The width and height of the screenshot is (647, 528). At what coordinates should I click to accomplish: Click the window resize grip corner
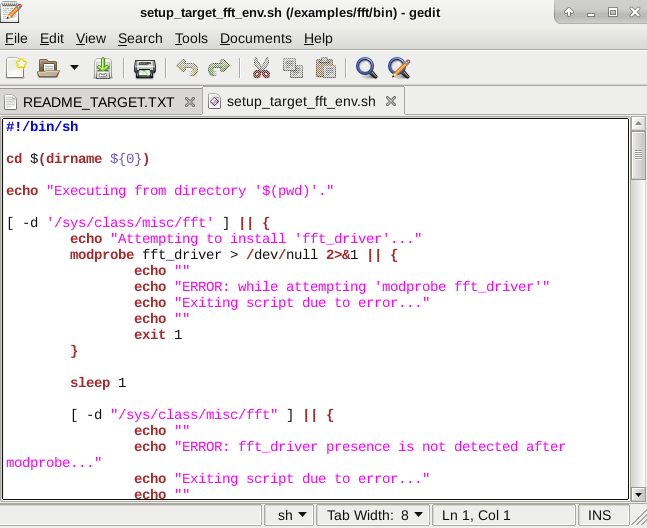639,519
